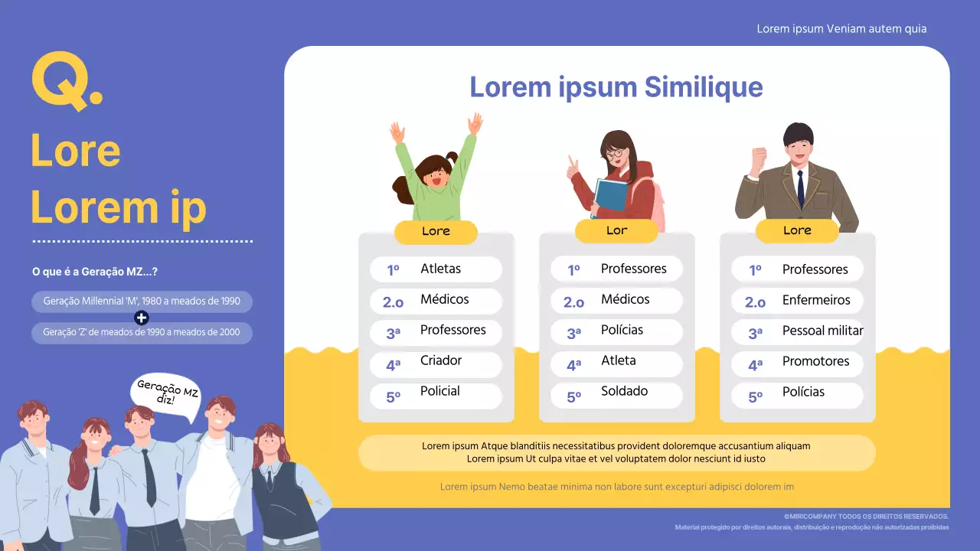
Task: Click the first column yellow Lore label
Action: click(436, 231)
